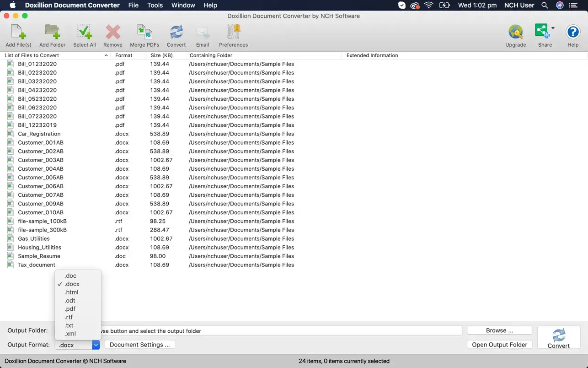Click the Siri icon in the menu bar
The height and width of the screenshot is (368, 588).
[x=560, y=5]
